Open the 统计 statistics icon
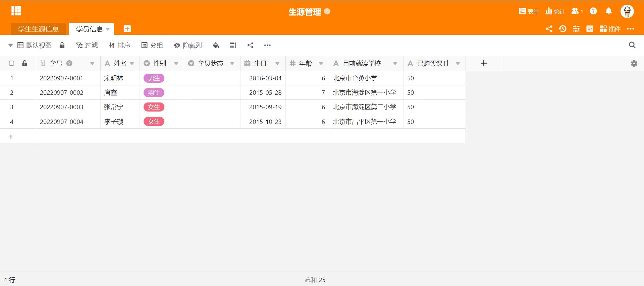Viewport: 644px width, 286px height. pyautogui.click(x=555, y=11)
